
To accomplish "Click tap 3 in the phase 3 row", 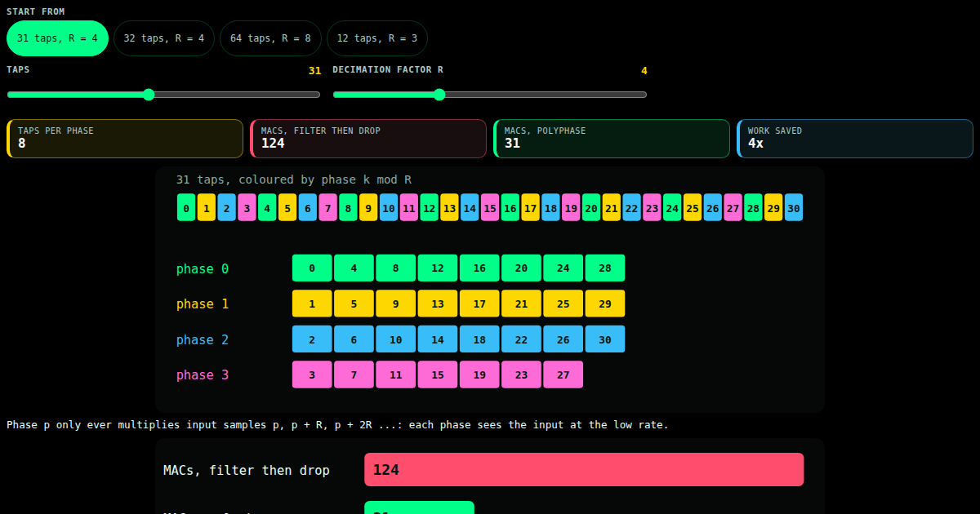I will point(312,374).
